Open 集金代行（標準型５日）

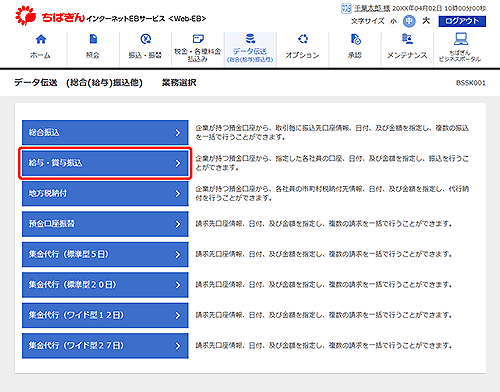click(x=105, y=254)
